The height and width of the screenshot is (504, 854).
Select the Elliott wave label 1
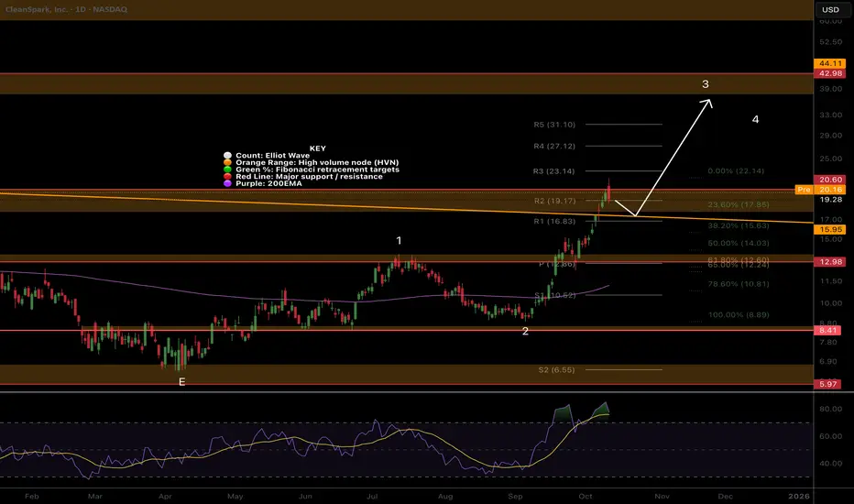tap(399, 241)
